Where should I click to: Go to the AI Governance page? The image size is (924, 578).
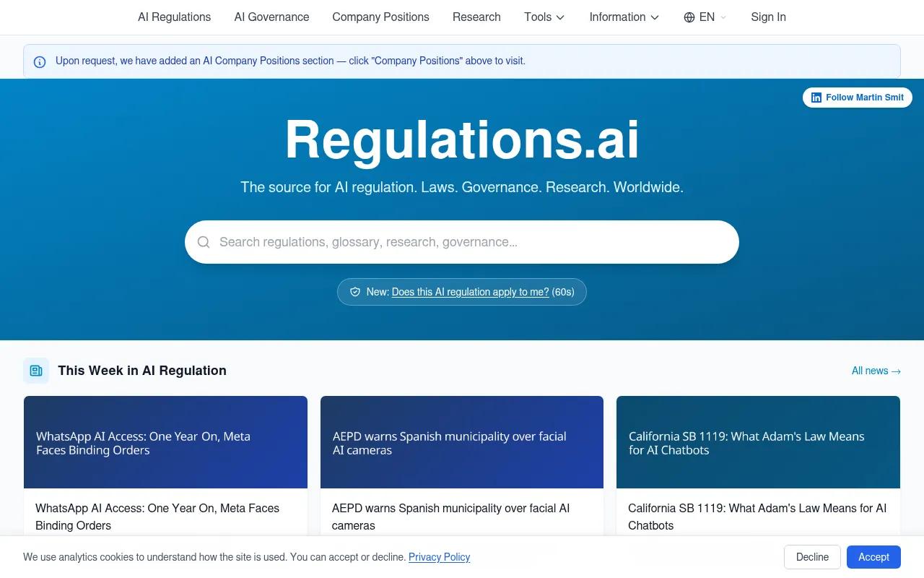pyautogui.click(x=271, y=17)
